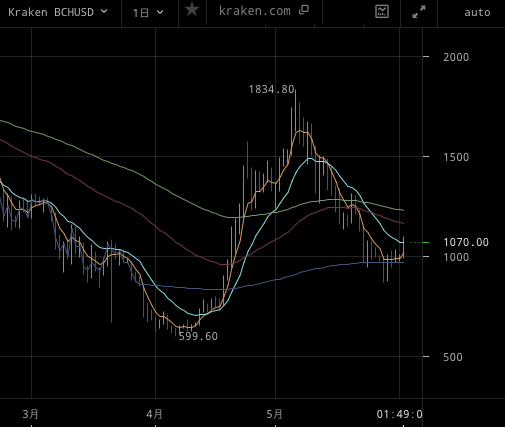Click the 1834.80 high price label

click(271, 89)
